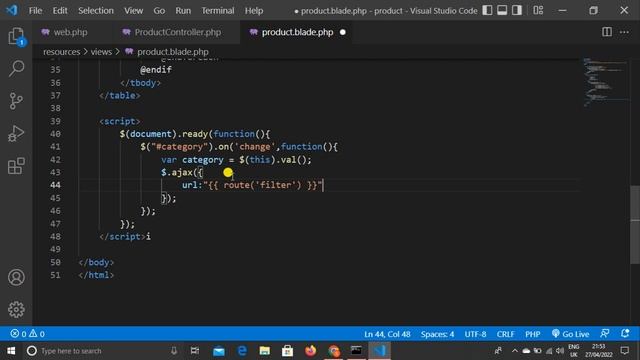
Task: Click Ln 44, Col 48 status item
Action: tap(387, 334)
